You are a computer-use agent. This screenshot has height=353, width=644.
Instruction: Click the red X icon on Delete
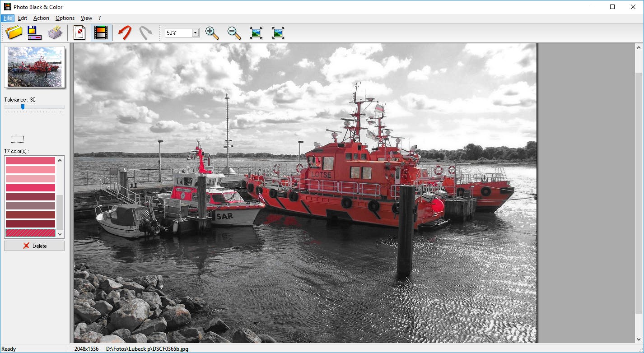click(x=26, y=246)
